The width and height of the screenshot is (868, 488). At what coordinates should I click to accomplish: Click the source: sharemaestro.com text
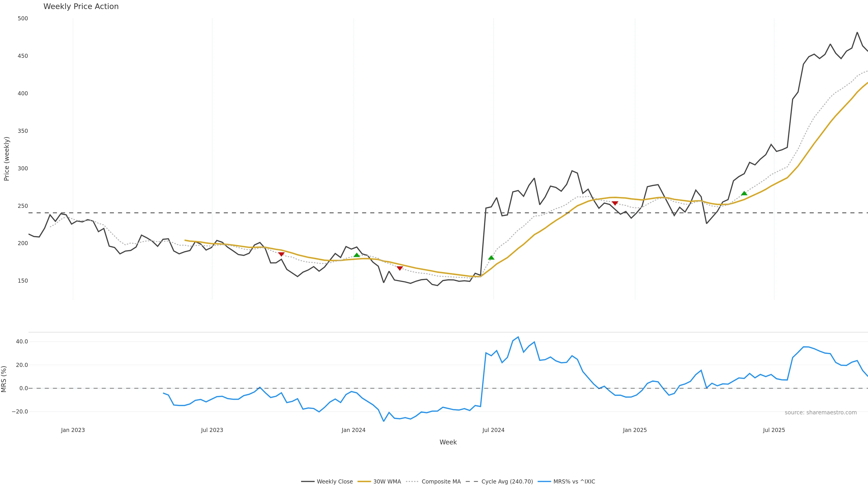tap(821, 413)
